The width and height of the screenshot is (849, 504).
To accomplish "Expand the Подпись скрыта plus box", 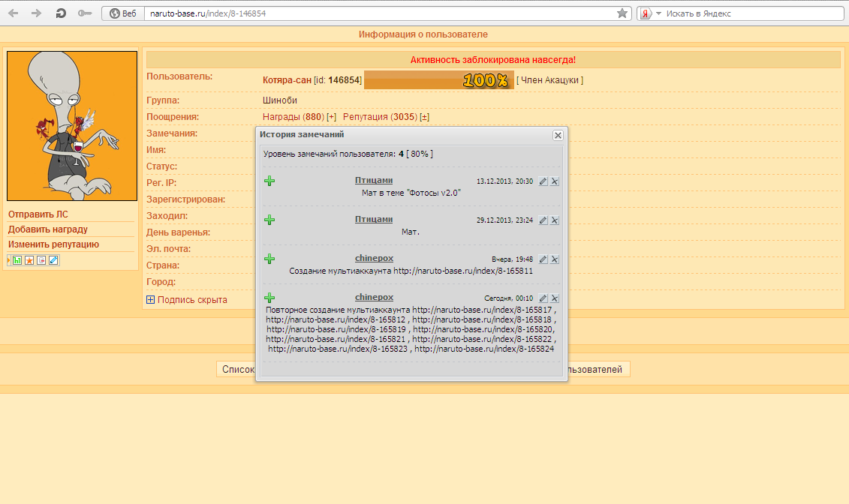I will click(151, 299).
